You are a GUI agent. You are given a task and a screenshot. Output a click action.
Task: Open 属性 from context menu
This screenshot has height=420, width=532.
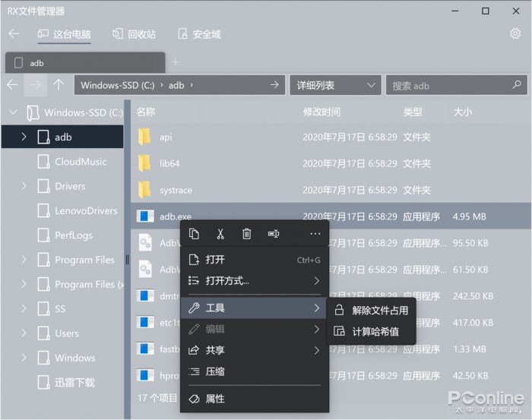255,399
